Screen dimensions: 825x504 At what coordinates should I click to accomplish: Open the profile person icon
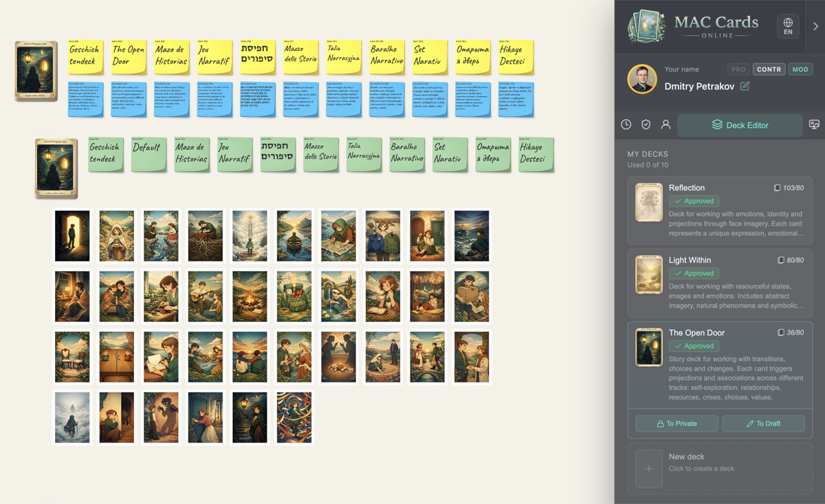(665, 125)
